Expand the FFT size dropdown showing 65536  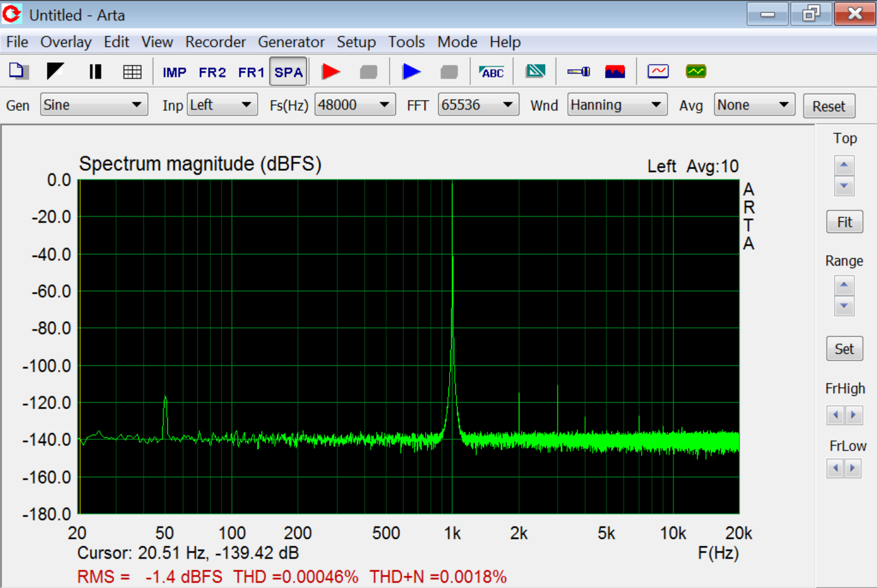[478, 105]
